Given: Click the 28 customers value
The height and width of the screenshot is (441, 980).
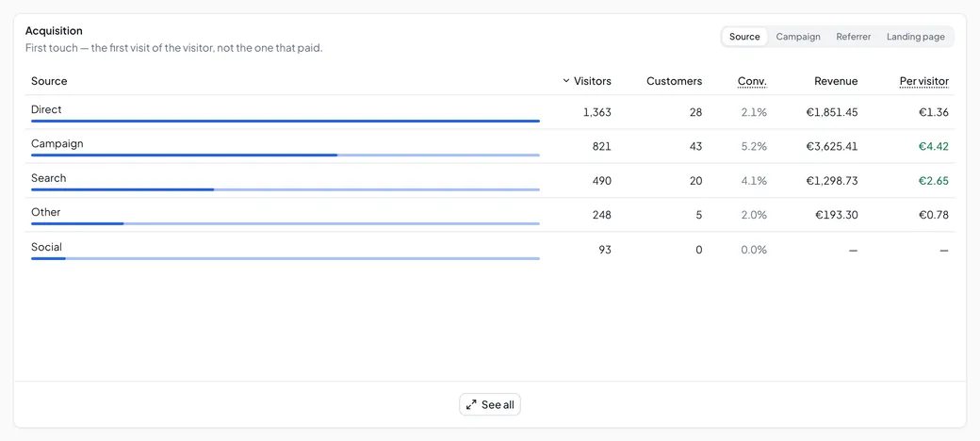Looking at the screenshot, I should tap(695, 112).
